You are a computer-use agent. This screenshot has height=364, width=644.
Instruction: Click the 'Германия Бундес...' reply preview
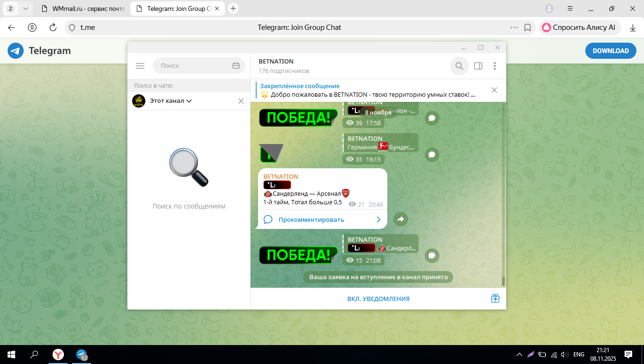pos(381,143)
